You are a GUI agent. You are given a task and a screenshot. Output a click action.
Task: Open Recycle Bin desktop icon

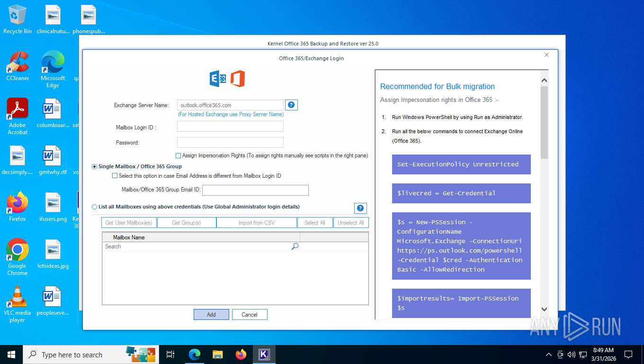coord(18,20)
